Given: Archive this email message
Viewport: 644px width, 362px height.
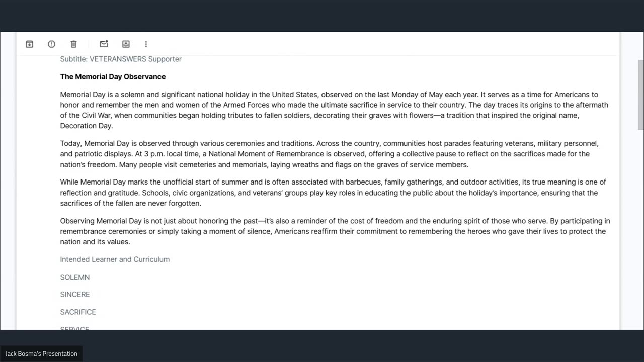Looking at the screenshot, I should coord(30,44).
